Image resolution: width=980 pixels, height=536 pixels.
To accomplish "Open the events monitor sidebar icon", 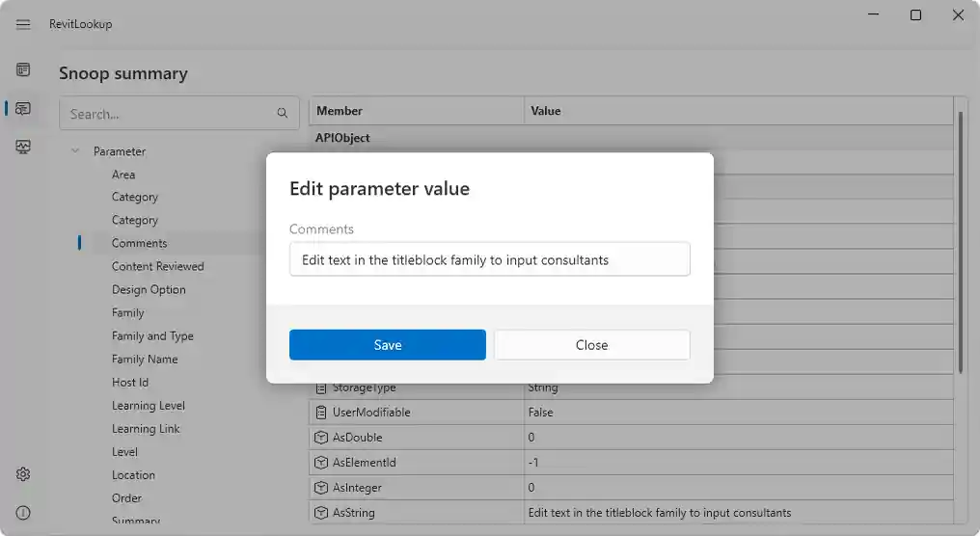I will [23, 147].
